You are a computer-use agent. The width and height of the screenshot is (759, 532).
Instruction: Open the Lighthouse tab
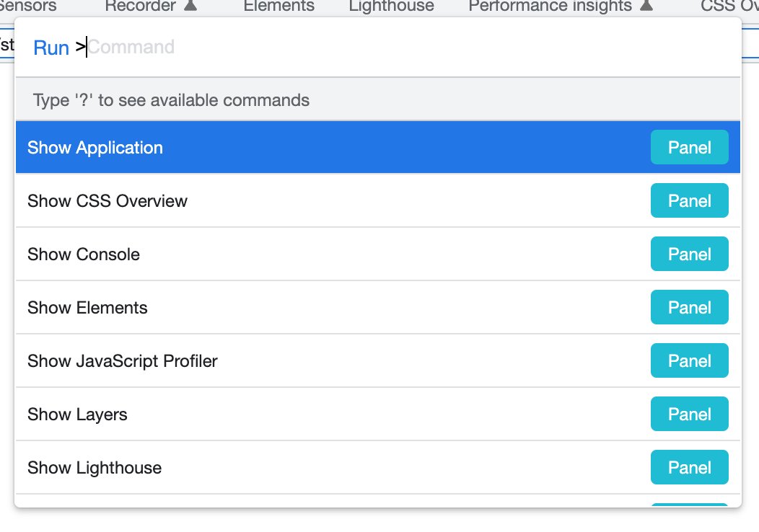point(391,6)
